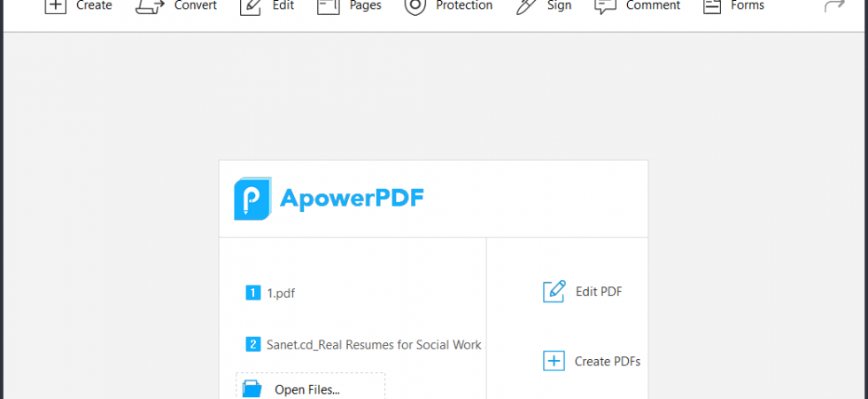Screen dimensions: 868x399
Task: Click the Create PDFs text link
Action: 608,362
